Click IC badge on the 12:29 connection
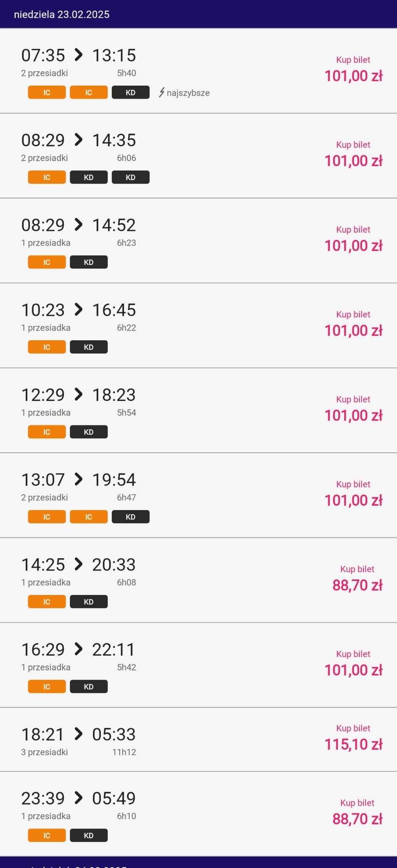 (47, 432)
